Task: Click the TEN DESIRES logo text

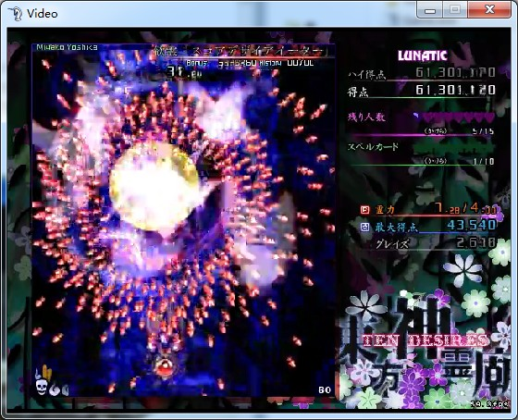Action: [x=425, y=340]
